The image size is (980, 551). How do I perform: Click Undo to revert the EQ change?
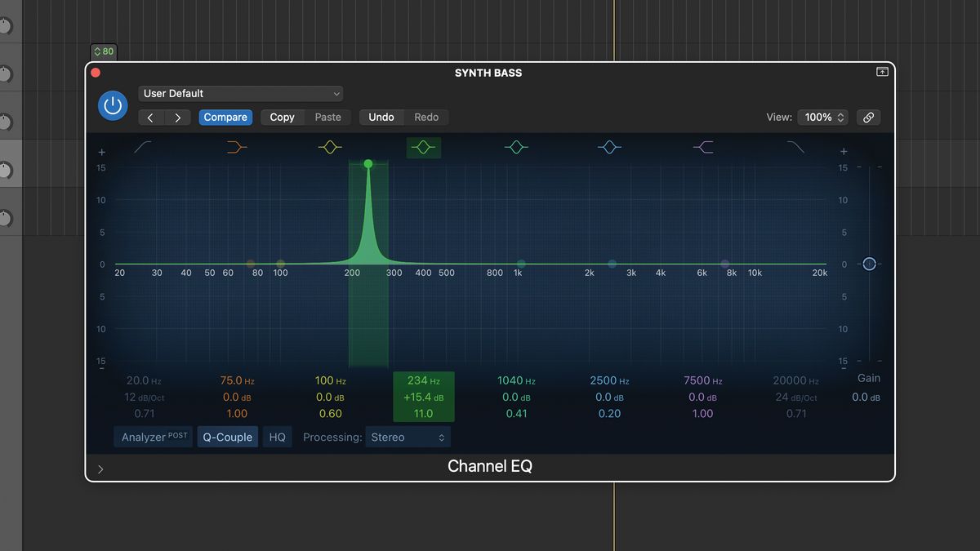381,117
